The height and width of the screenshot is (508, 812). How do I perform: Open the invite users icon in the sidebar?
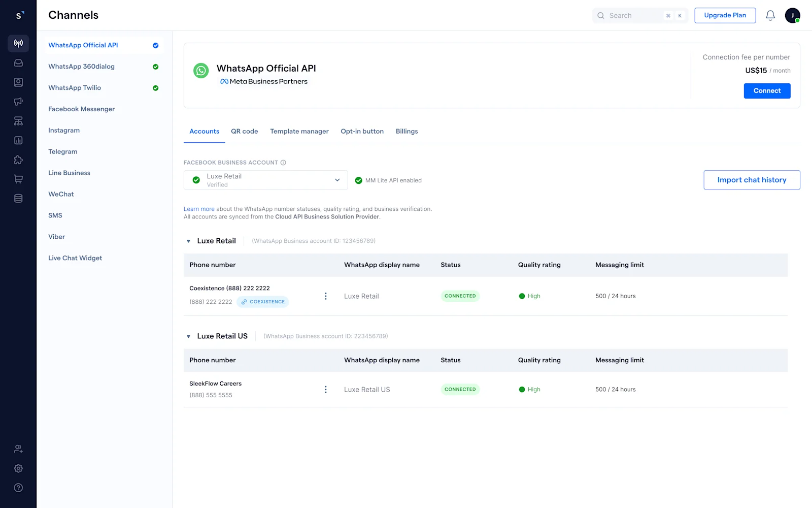(18, 449)
